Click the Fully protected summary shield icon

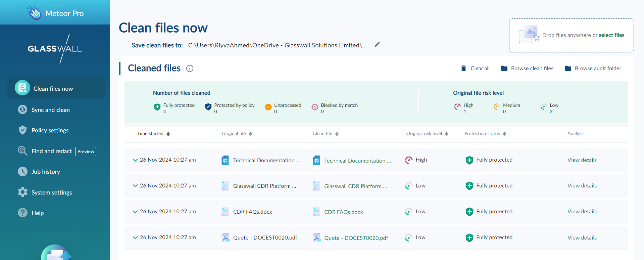pos(157,107)
